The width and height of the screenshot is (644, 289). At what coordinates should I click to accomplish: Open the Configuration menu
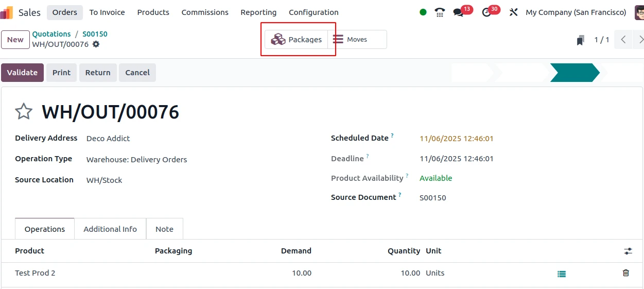coord(314,12)
